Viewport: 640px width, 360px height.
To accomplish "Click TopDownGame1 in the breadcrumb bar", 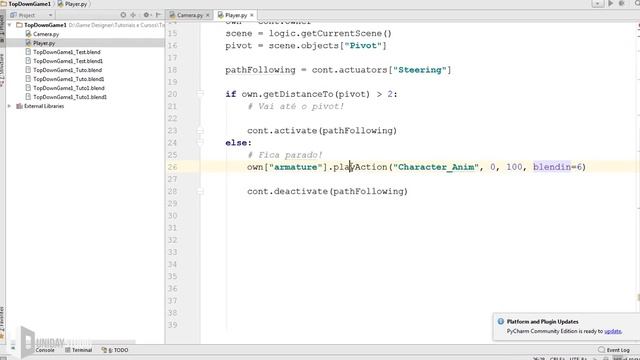I will click(29, 4).
